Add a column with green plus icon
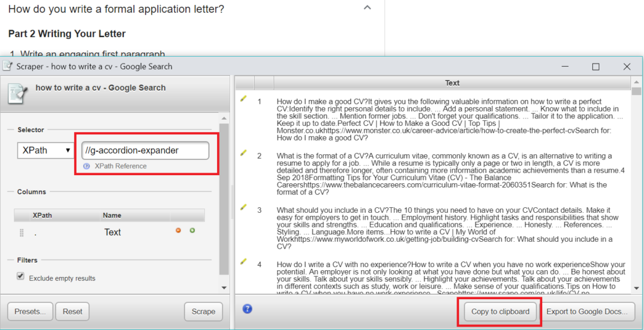The image size is (644, 330). [x=192, y=230]
